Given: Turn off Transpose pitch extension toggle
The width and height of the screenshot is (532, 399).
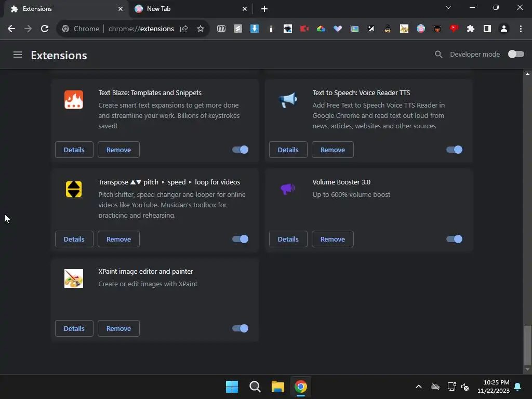Looking at the screenshot, I should (240, 239).
